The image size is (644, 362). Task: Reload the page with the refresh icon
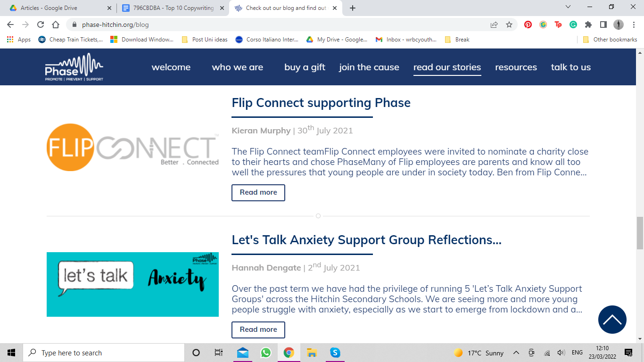[41, 25]
